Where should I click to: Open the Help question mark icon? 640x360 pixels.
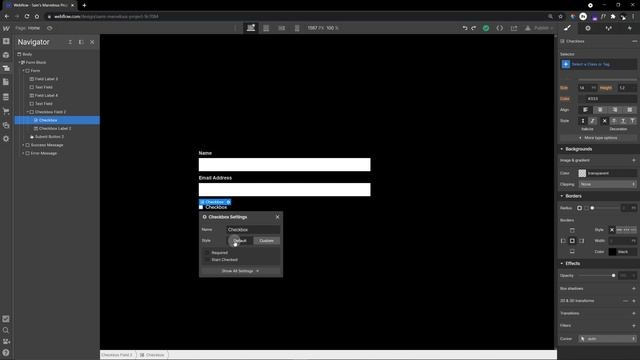[6, 353]
